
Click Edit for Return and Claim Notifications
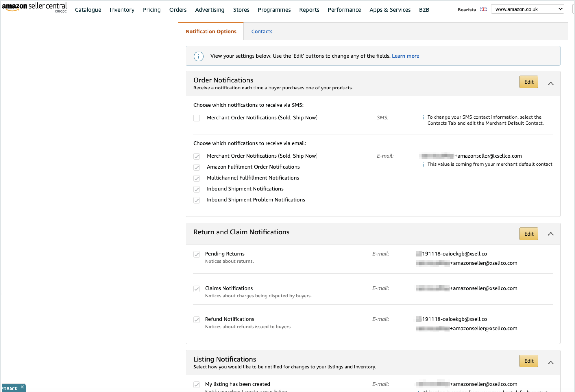(529, 234)
